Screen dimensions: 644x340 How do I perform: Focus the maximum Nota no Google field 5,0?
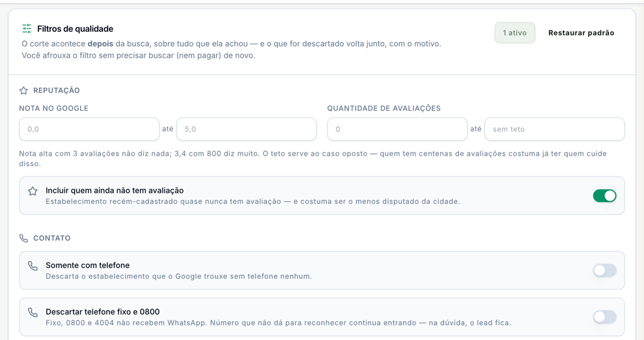tap(246, 129)
